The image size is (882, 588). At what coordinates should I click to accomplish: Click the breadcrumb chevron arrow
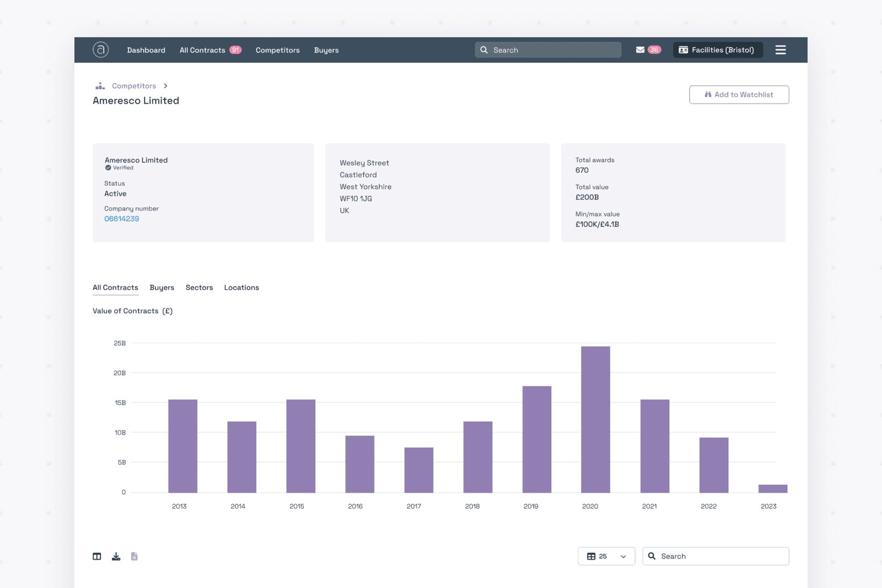pos(165,86)
